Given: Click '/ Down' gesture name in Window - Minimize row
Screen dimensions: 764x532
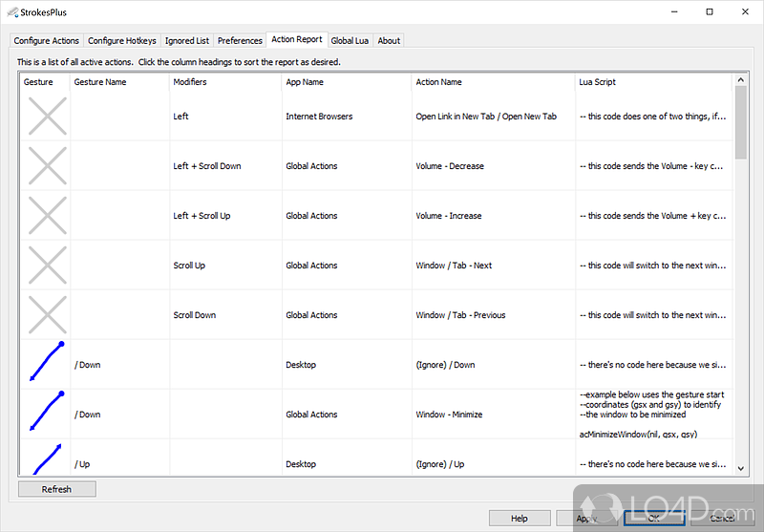Looking at the screenshot, I should click(x=87, y=415).
